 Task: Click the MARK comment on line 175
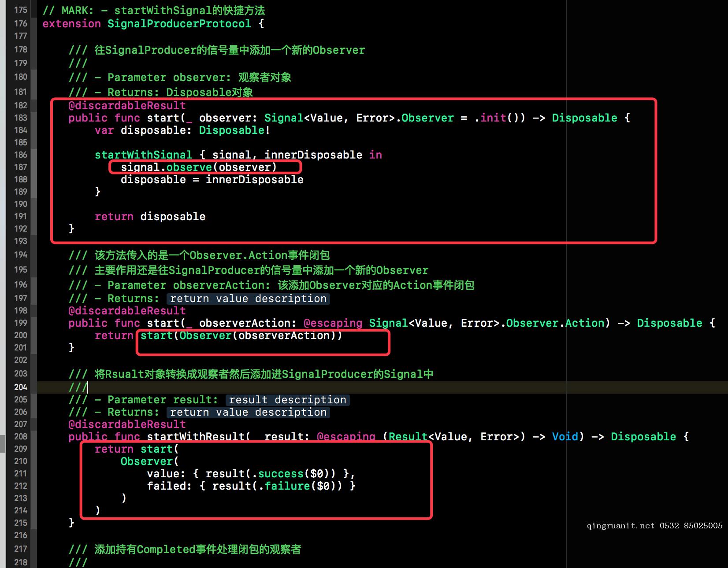pos(154,11)
